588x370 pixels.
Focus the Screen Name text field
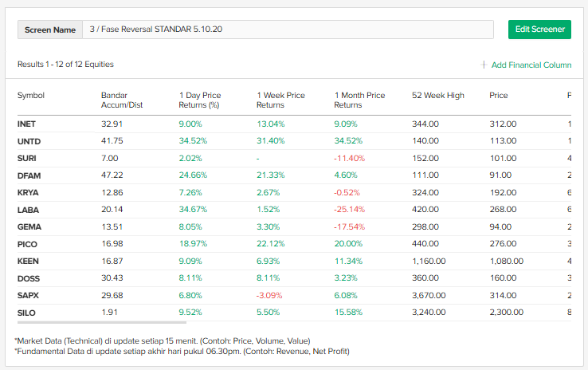[287, 30]
